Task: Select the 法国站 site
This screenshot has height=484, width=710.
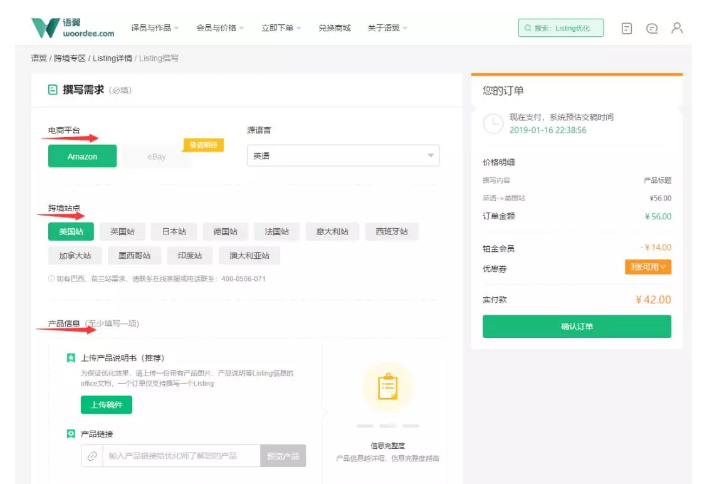Action: coord(277,231)
